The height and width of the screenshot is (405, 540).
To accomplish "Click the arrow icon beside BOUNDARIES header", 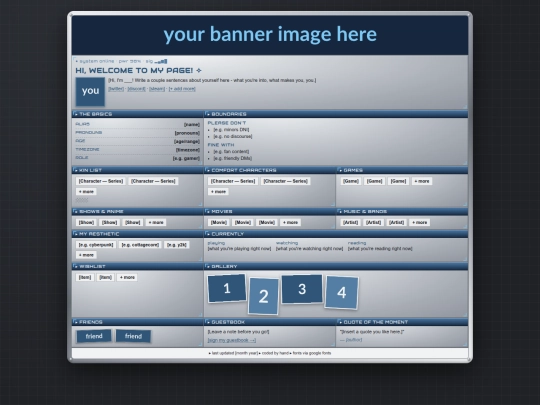I will coord(208,114).
